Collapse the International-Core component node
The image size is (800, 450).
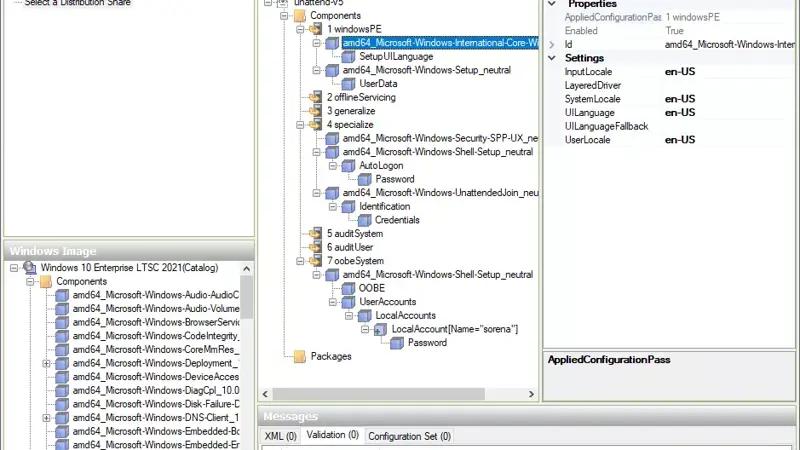[x=316, y=43]
